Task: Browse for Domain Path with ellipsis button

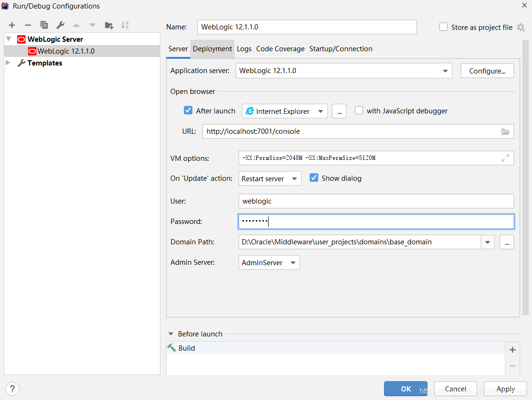Action: (507, 242)
